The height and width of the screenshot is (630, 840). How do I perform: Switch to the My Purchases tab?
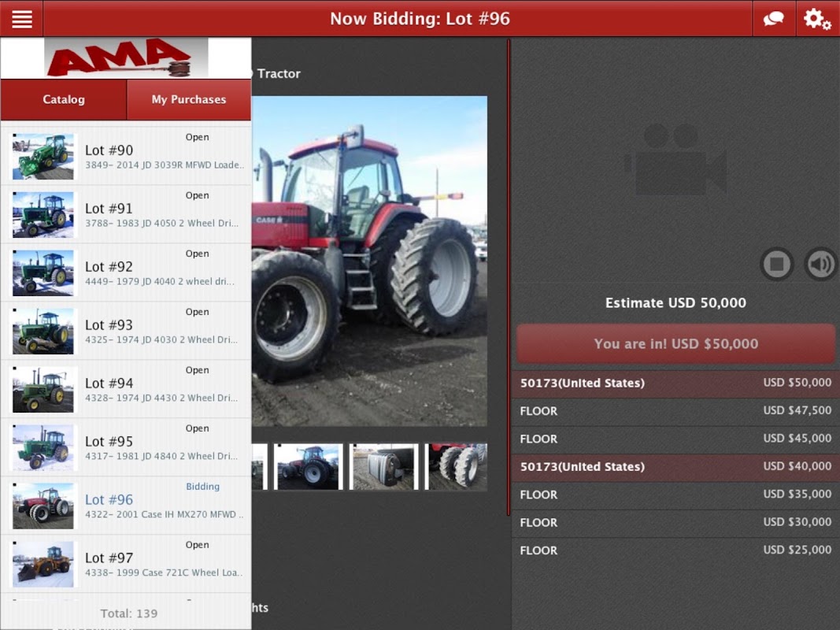point(189,100)
